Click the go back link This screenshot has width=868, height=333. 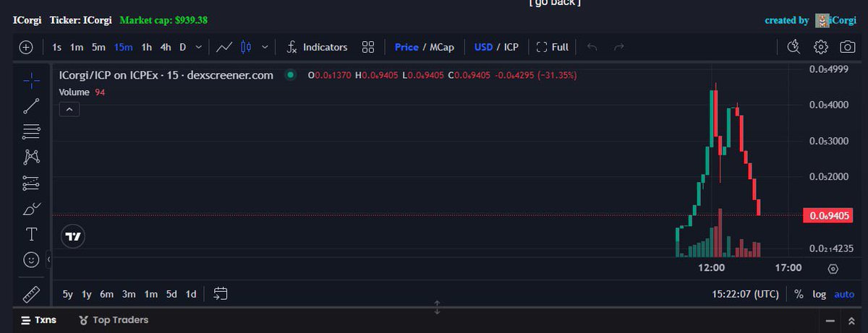tap(555, 3)
